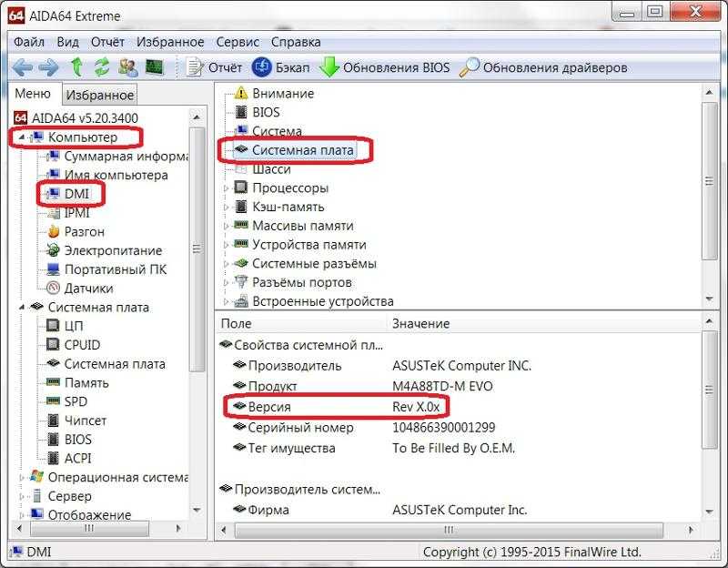728x568 pixels.
Task: Collapse the Системная плата tree node in the left panel
Action: [x=21, y=307]
